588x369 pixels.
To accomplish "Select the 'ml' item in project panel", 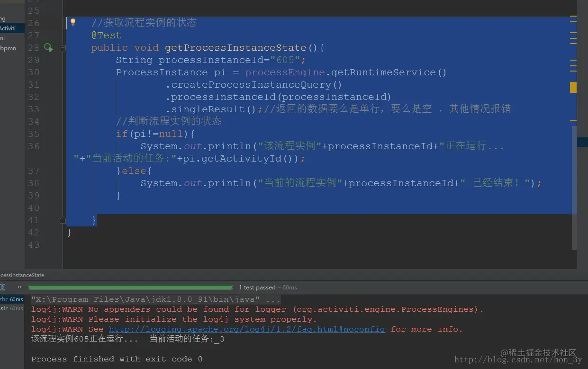I will pyautogui.click(x=3, y=38).
